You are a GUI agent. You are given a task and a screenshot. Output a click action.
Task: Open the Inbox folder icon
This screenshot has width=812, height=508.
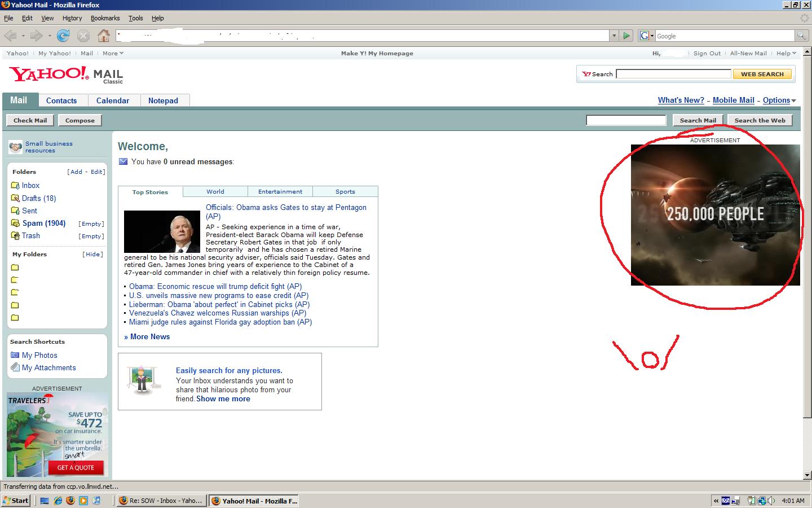[x=15, y=186]
